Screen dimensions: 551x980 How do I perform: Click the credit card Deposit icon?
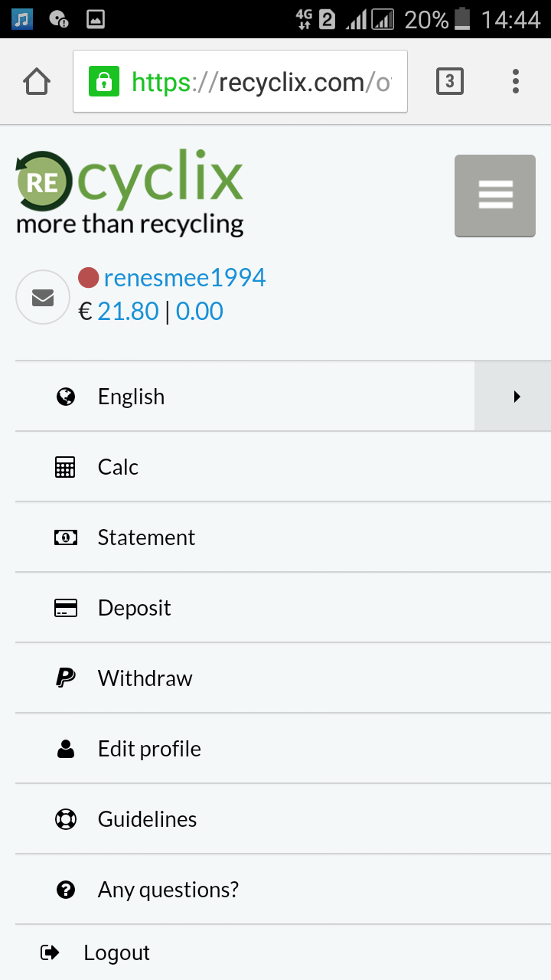[66, 608]
